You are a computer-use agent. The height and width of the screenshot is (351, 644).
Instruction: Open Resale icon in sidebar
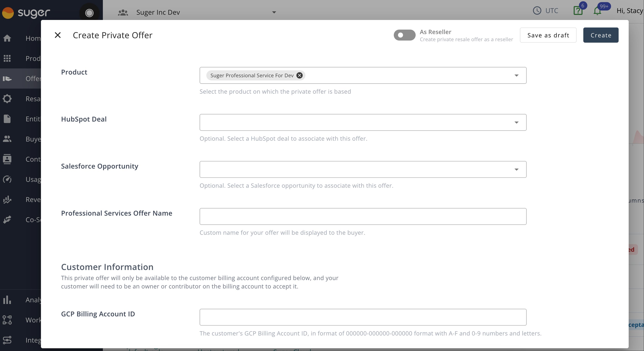tap(7, 99)
